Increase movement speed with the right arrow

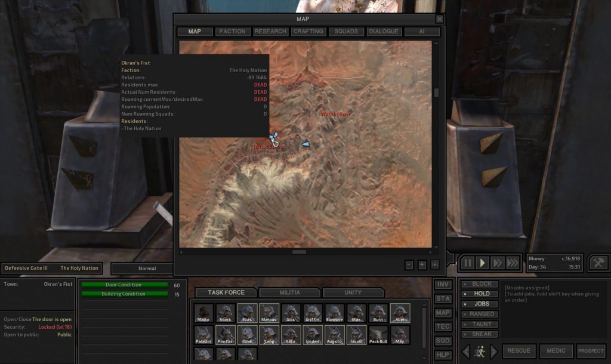click(x=493, y=351)
